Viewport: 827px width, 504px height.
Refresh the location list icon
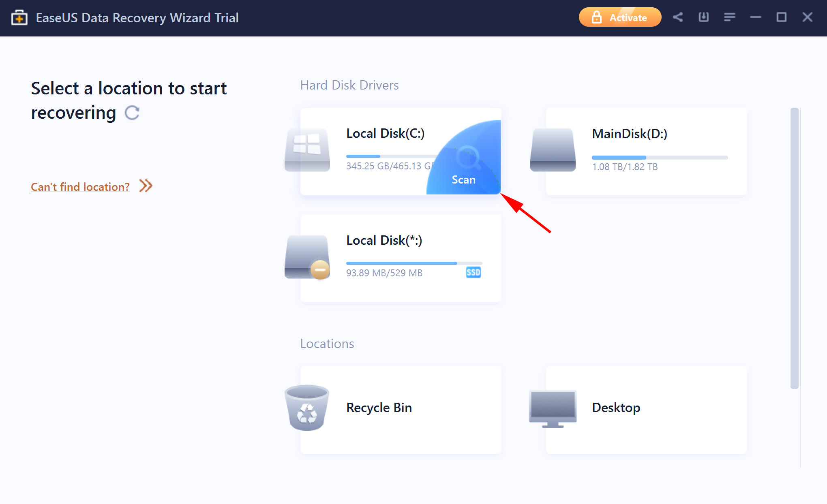click(x=132, y=113)
